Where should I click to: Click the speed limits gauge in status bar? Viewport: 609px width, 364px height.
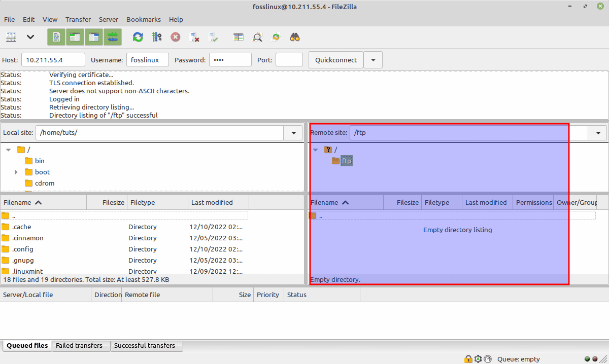[487, 359]
